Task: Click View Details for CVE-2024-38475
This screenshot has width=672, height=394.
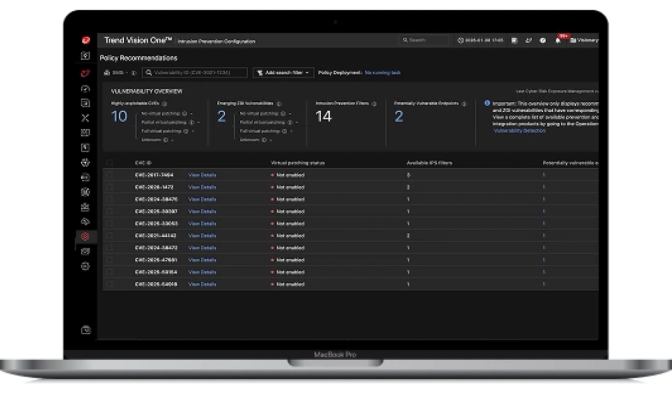Action: tap(202, 199)
